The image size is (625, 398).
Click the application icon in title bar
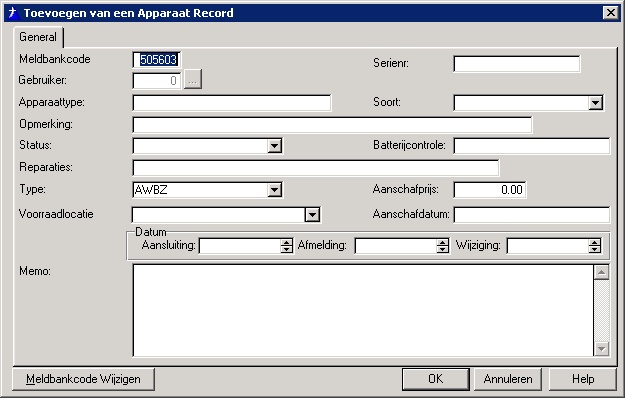coord(13,13)
